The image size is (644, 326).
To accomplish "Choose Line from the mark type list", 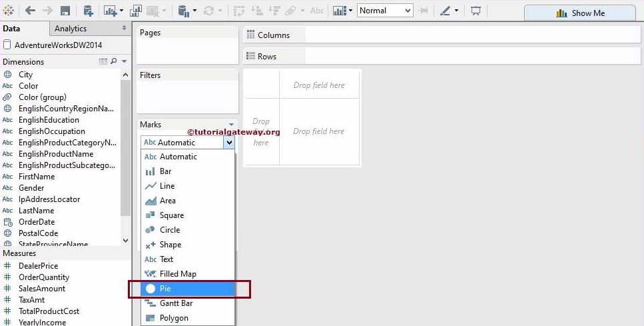I will (188, 186).
